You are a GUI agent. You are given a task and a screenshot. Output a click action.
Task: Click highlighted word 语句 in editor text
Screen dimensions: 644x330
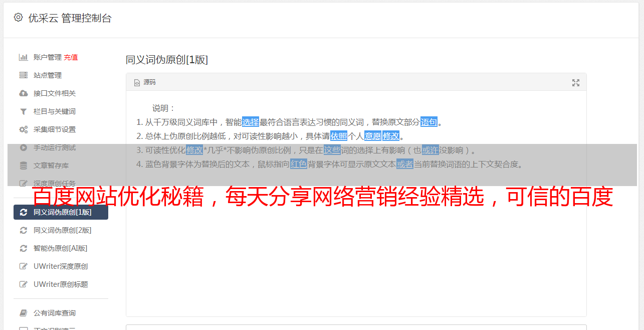429,122
